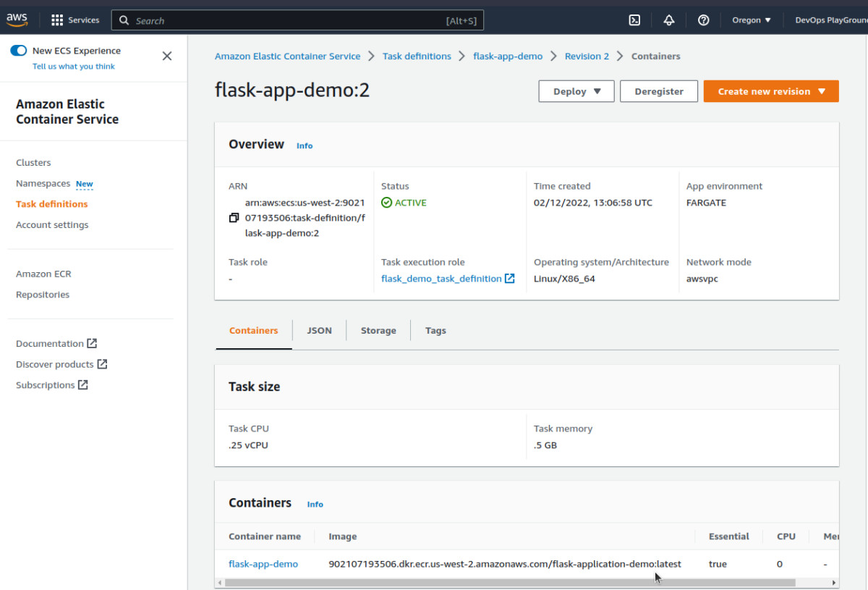Toggle the New ECS Experience switch
Image resolution: width=868 pixels, height=590 pixels.
coord(19,51)
